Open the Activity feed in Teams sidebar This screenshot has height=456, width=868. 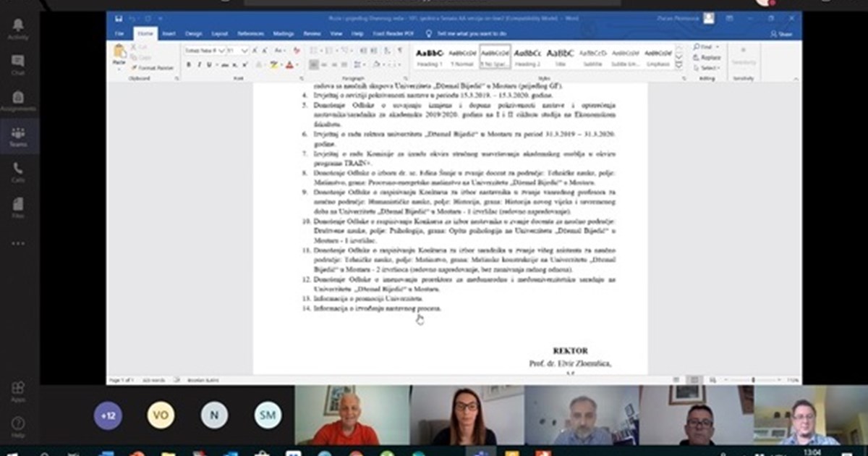18,28
